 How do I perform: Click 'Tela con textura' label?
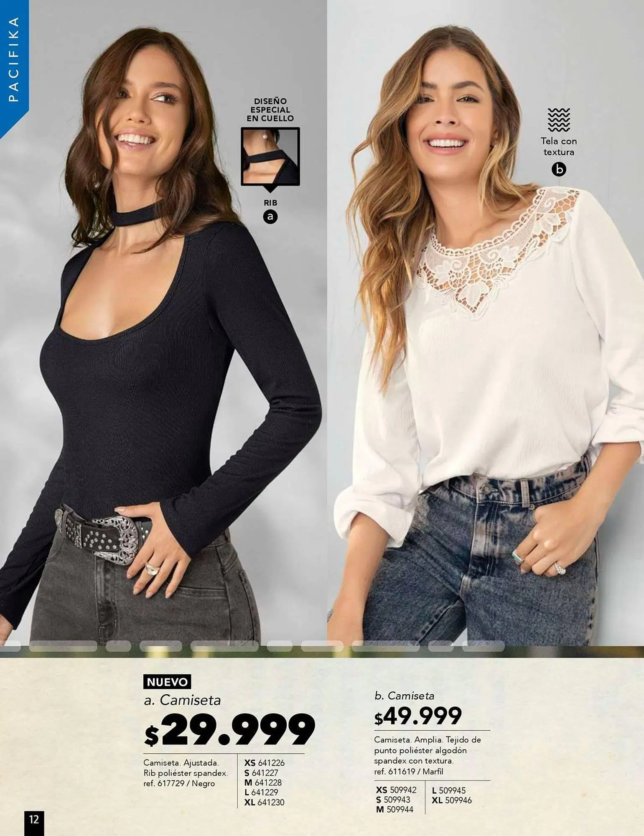click(559, 147)
